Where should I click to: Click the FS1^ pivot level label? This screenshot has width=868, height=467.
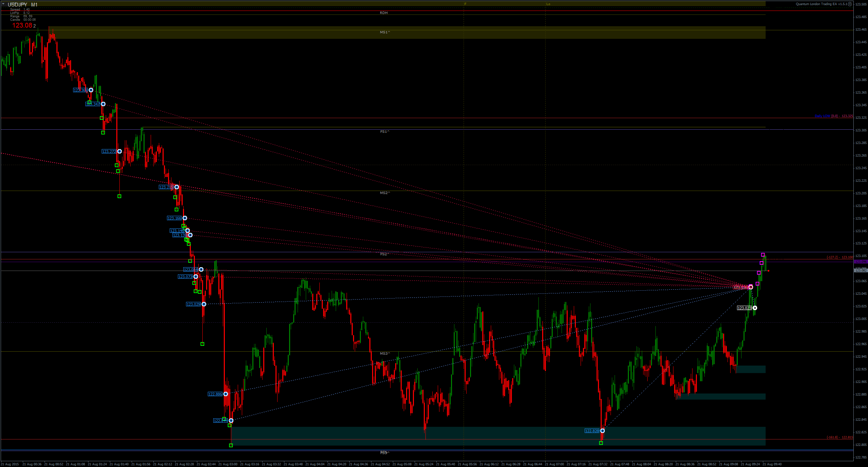click(x=385, y=132)
